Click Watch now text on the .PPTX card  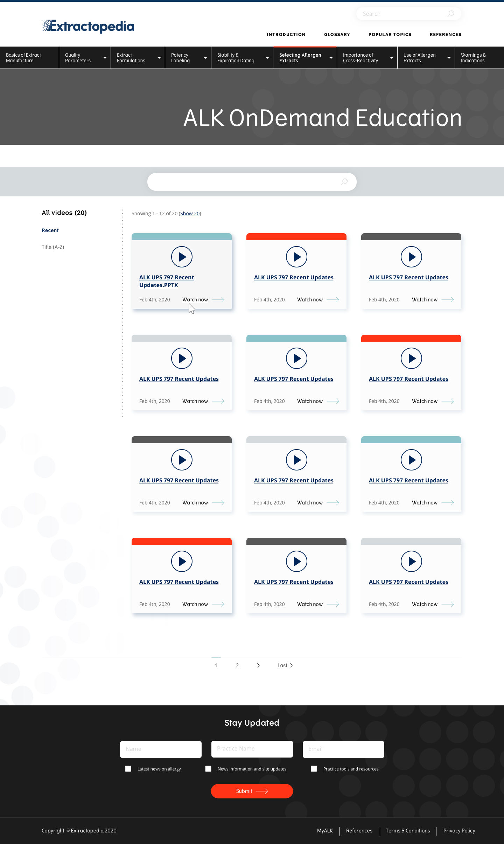pyautogui.click(x=195, y=300)
